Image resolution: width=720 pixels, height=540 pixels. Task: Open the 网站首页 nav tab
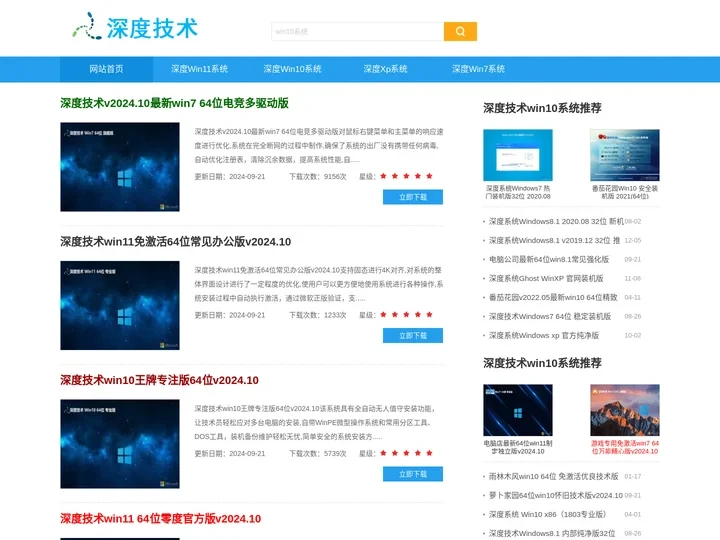click(x=106, y=69)
